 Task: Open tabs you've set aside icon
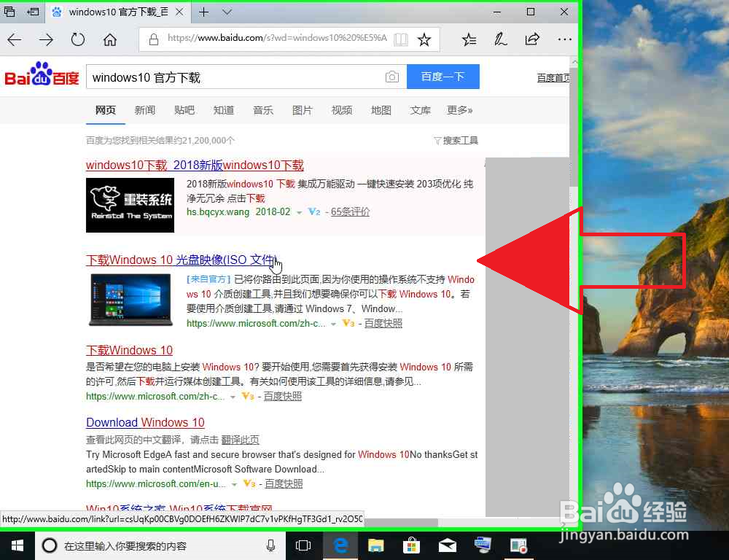coord(9,12)
